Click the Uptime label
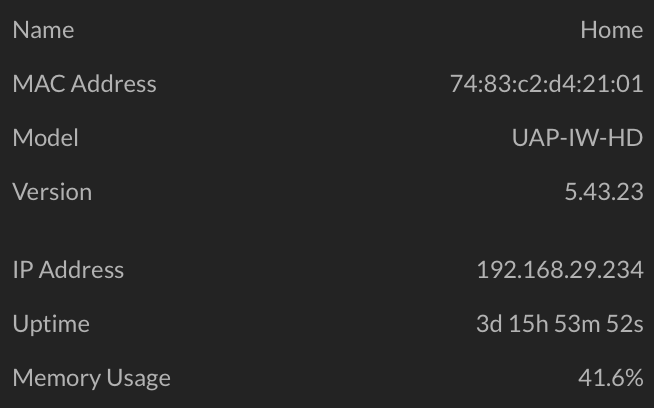Screen dimensions: 654x408 (x=51, y=324)
